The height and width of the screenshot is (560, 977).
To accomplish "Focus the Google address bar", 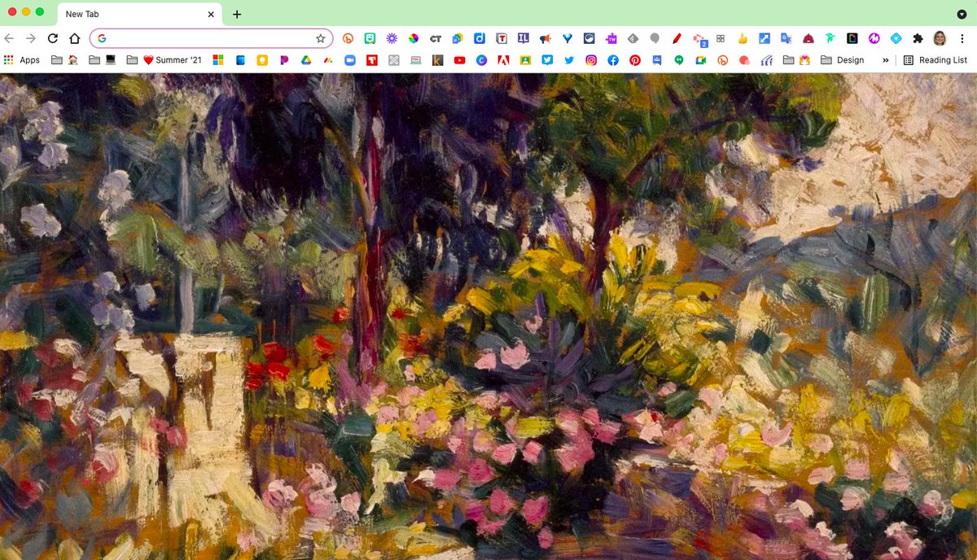I will (212, 38).
